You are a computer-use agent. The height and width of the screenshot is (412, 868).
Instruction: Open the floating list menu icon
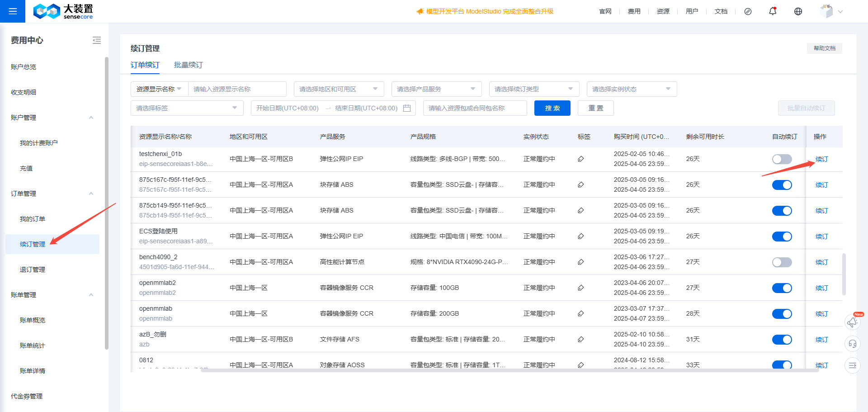[x=853, y=365]
